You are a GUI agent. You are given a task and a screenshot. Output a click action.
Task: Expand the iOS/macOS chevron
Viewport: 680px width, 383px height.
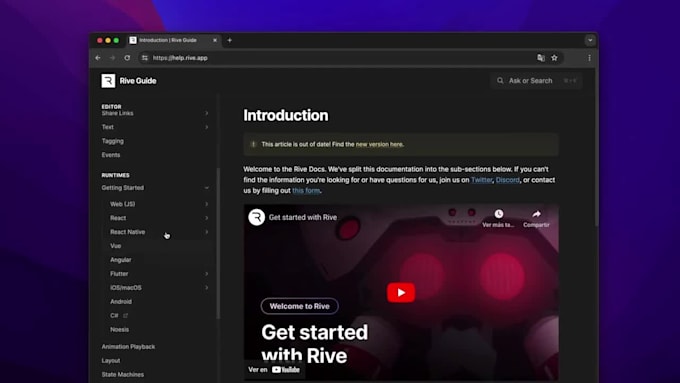click(206, 288)
